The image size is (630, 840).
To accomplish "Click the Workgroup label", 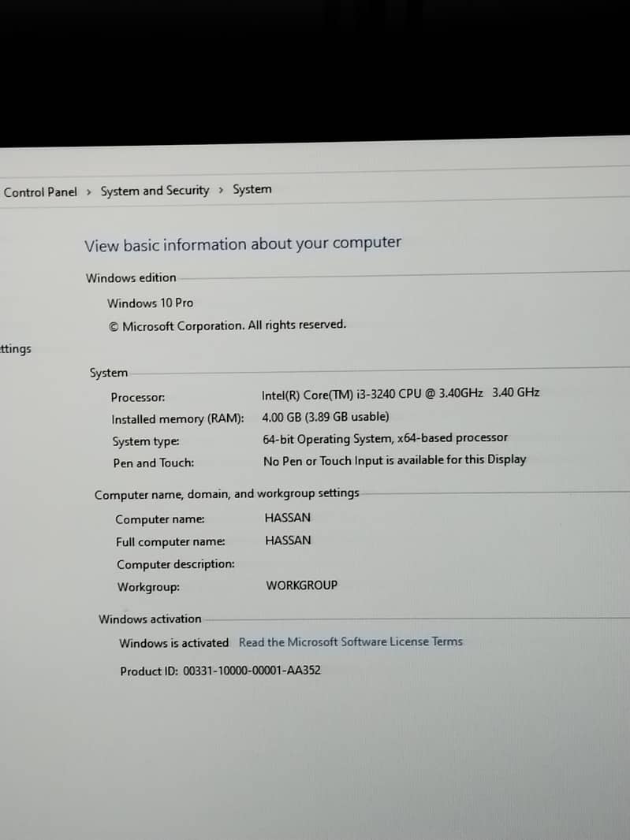I will 148,587.
